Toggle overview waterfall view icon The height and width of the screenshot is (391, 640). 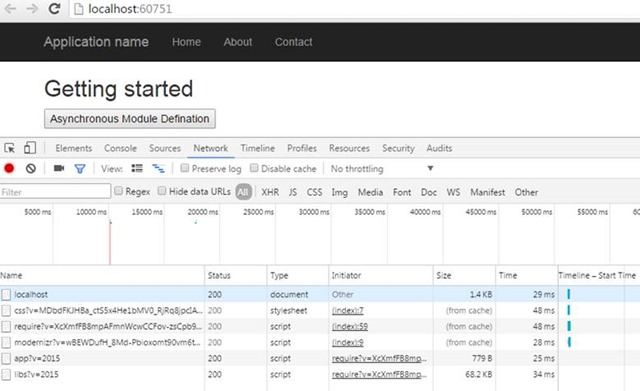(x=158, y=168)
